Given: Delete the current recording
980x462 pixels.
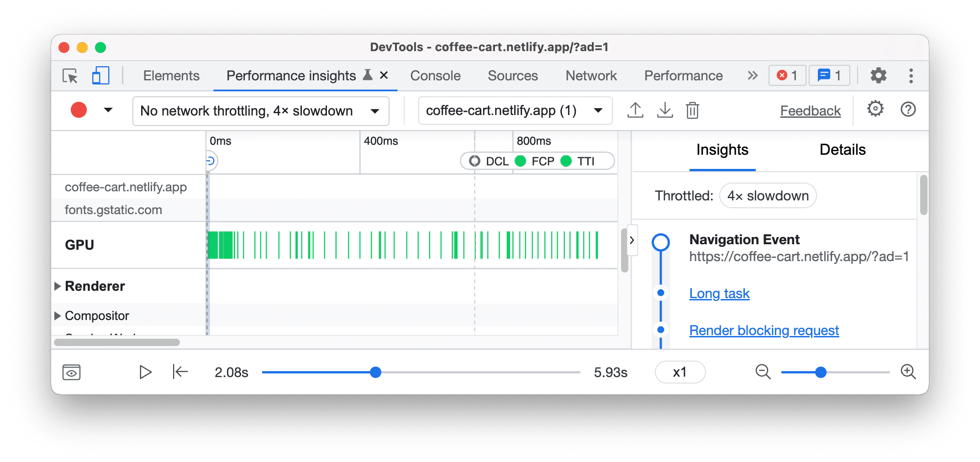Looking at the screenshot, I should tap(692, 110).
